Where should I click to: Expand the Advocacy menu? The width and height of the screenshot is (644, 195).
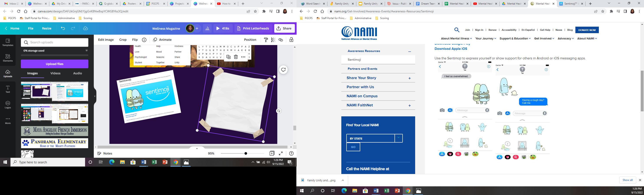tap(566, 38)
